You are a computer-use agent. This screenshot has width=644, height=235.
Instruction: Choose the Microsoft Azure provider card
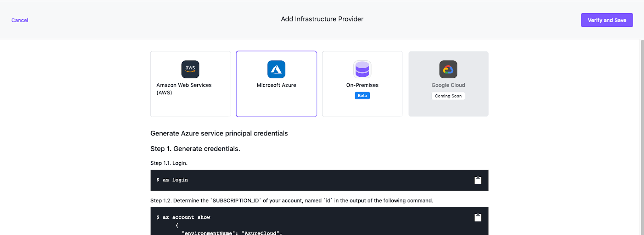coord(277,84)
